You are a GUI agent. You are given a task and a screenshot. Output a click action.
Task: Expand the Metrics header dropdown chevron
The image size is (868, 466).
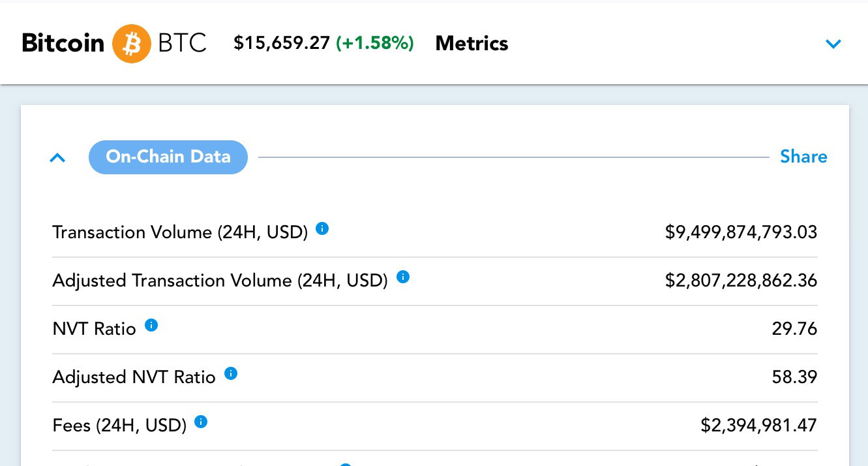833,44
